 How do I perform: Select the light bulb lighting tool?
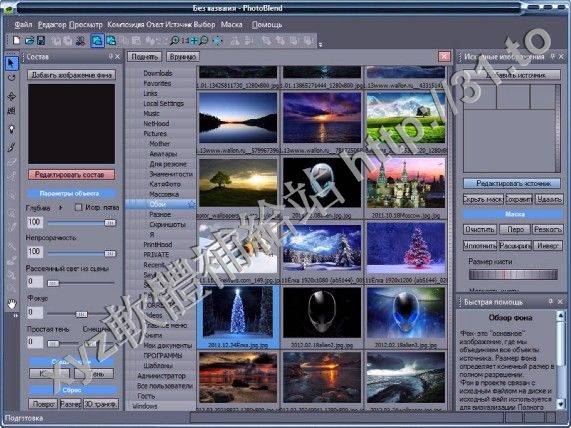tap(11, 129)
